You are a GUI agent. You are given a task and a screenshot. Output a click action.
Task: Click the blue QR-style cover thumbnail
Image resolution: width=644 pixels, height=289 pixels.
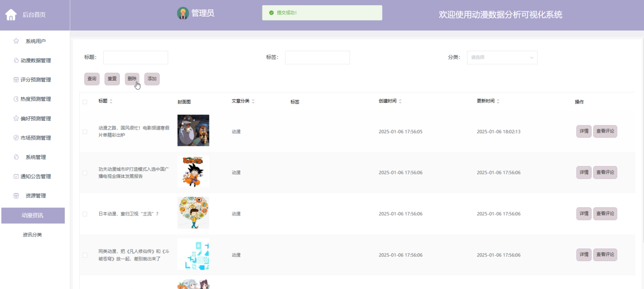[x=193, y=254]
